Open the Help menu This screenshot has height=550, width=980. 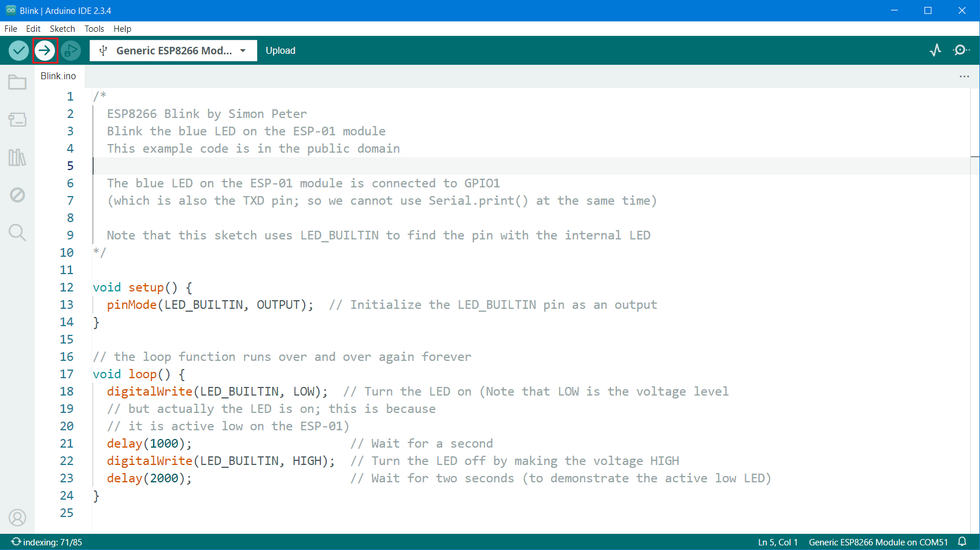pos(122,29)
